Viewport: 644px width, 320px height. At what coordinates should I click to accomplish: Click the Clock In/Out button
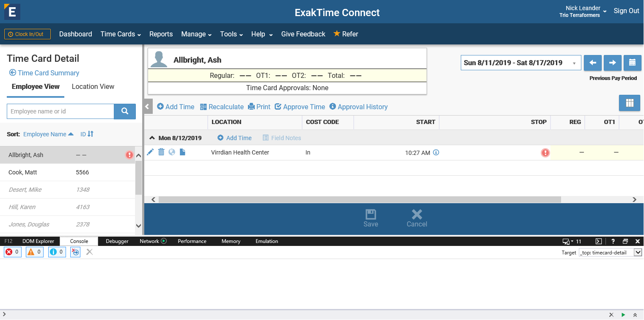pyautogui.click(x=28, y=34)
